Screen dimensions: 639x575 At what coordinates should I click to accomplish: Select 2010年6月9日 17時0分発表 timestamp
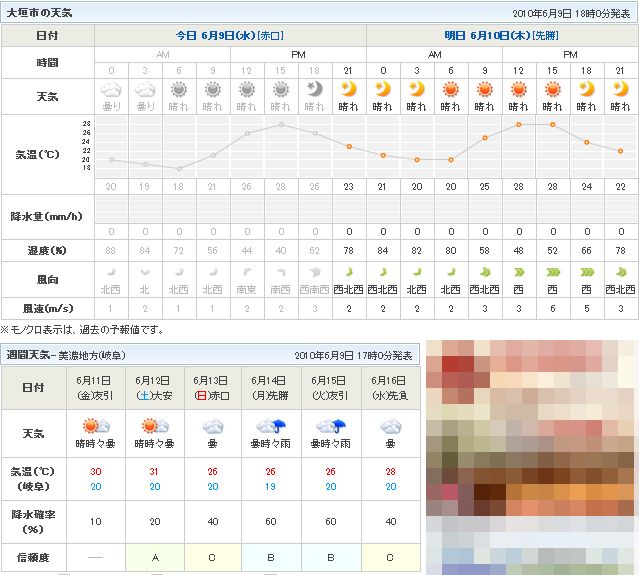pos(353,356)
